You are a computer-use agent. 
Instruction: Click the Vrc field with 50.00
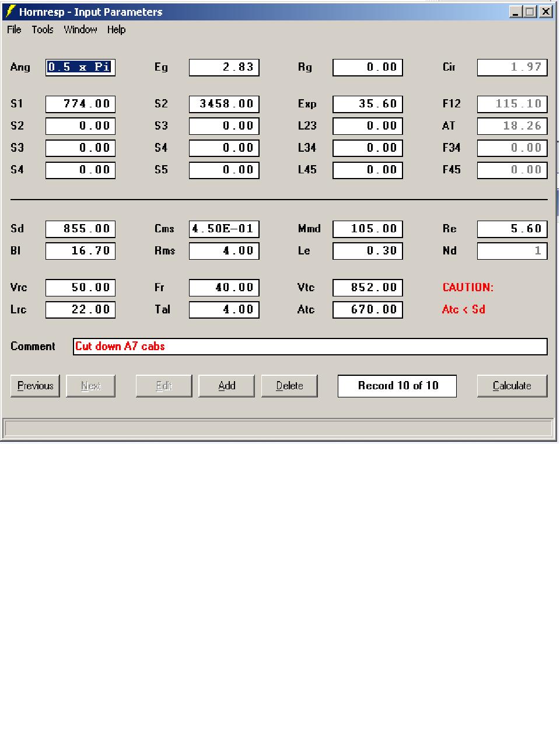coord(80,288)
